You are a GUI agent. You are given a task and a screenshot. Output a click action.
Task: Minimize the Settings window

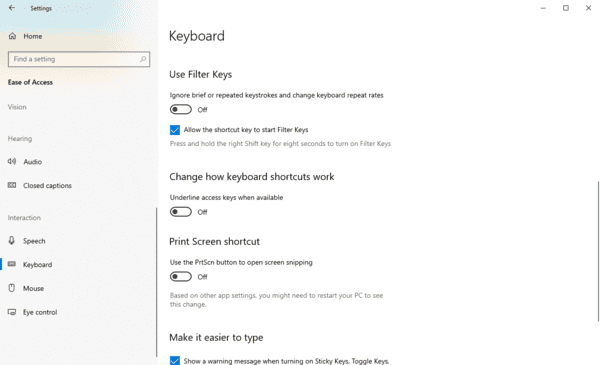click(x=543, y=8)
